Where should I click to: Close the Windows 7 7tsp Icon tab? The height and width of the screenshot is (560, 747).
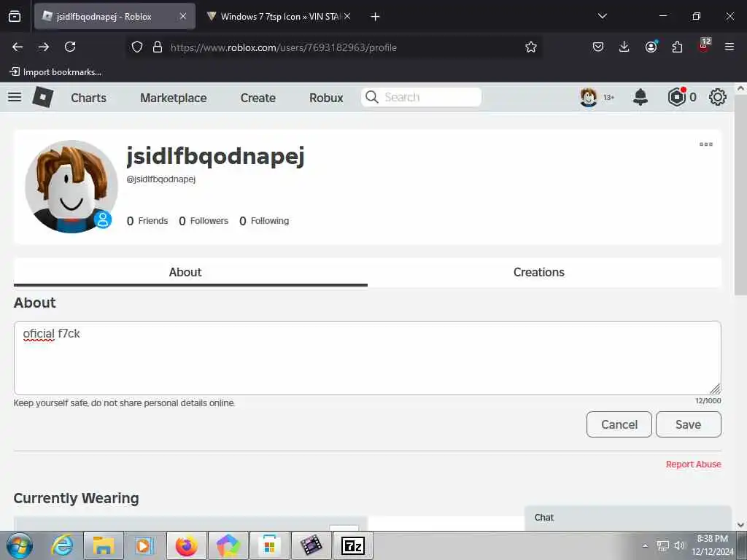coord(347,17)
